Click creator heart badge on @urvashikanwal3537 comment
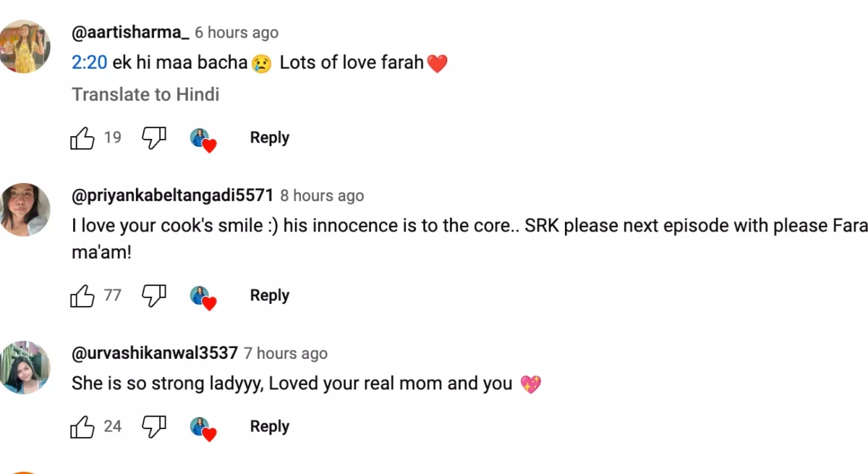Screen dimensions: 868x474 [x=203, y=428]
